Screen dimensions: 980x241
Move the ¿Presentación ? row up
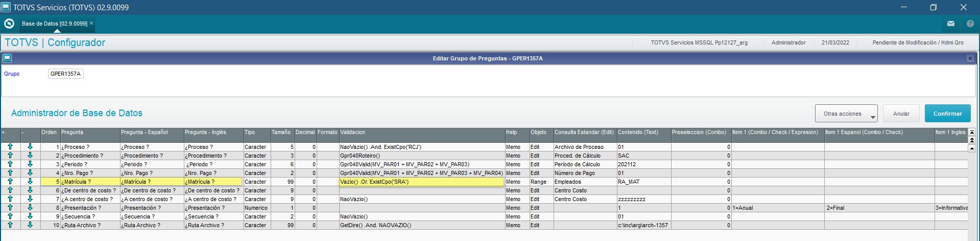click(x=10, y=208)
